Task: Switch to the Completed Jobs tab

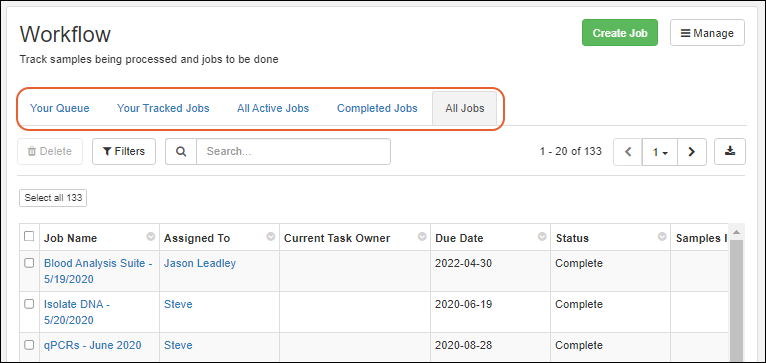Action: (377, 108)
